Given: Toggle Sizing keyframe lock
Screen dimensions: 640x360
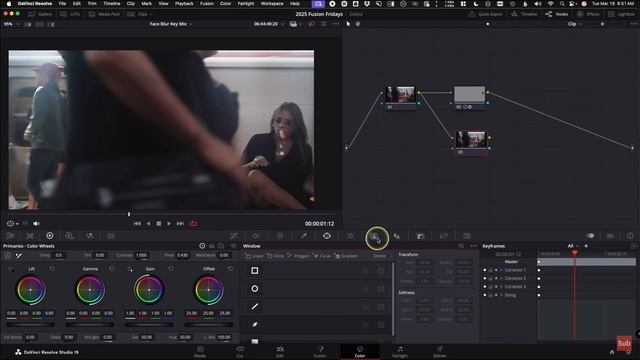Looking at the screenshot, I should click(x=490, y=295).
